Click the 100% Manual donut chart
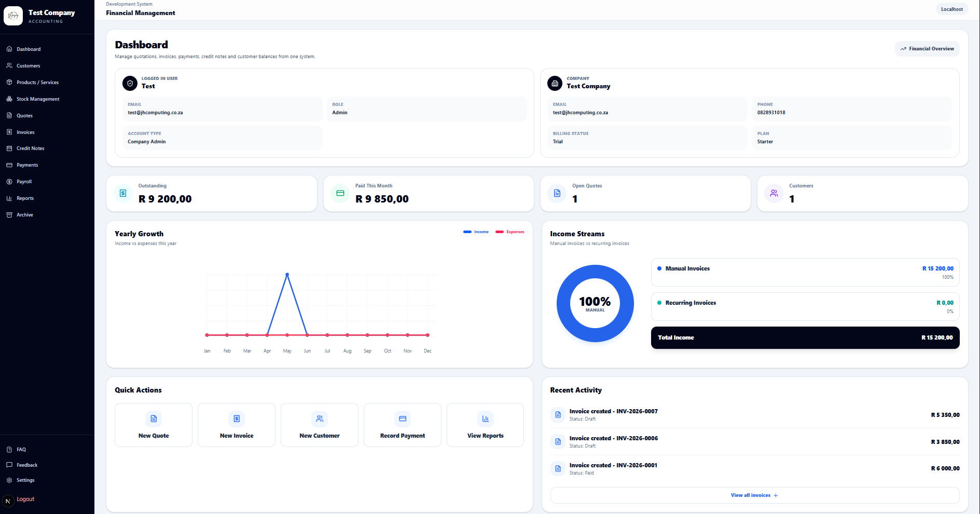The height and width of the screenshot is (514, 980). click(595, 304)
